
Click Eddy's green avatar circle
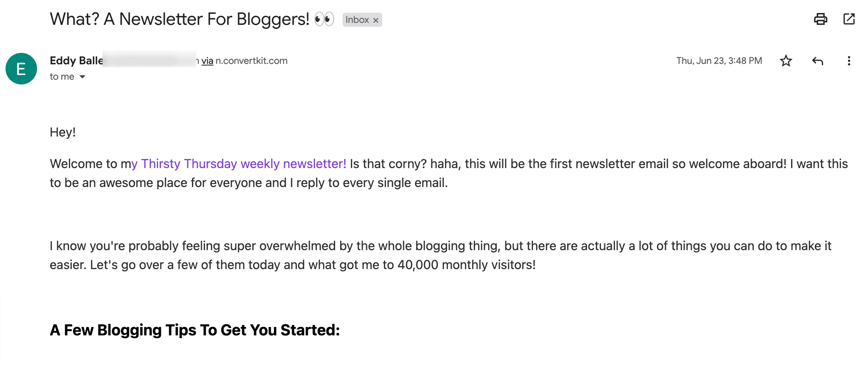[x=21, y=69]
